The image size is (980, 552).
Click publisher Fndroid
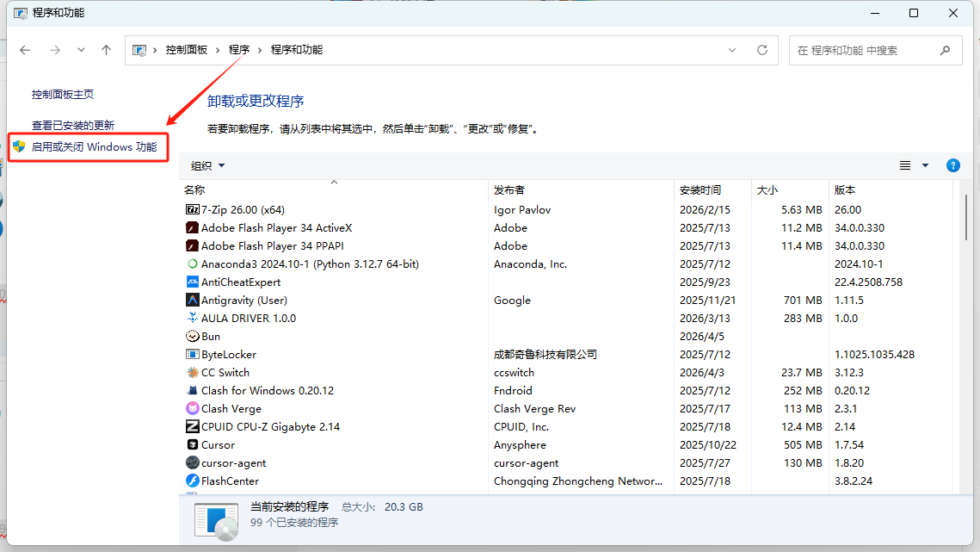(513, 390)
